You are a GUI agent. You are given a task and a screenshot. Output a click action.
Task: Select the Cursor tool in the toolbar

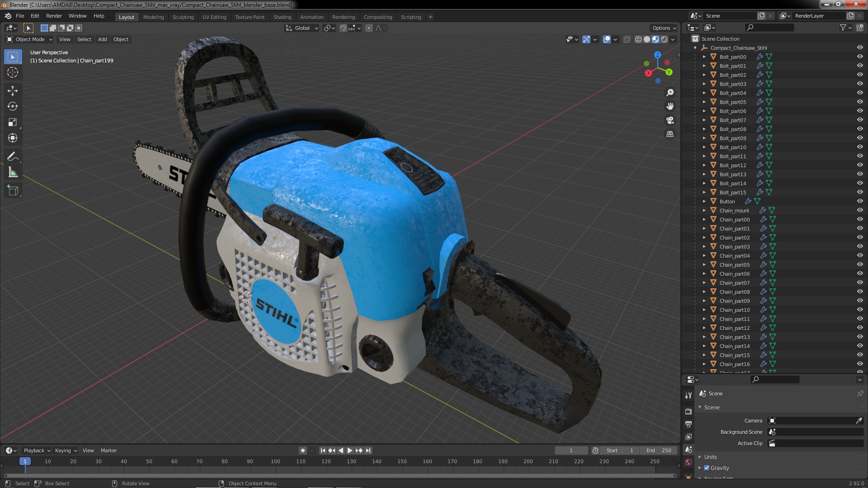[x=13, y=72]
